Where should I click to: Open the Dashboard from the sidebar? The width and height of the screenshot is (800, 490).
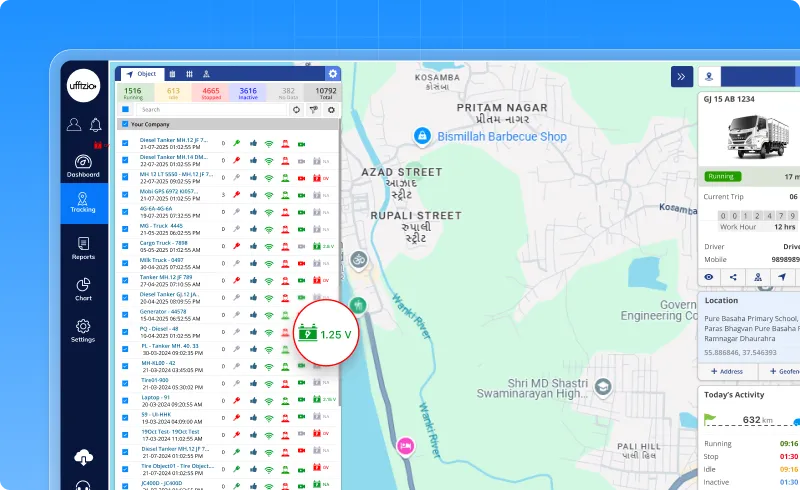point(83,165)
